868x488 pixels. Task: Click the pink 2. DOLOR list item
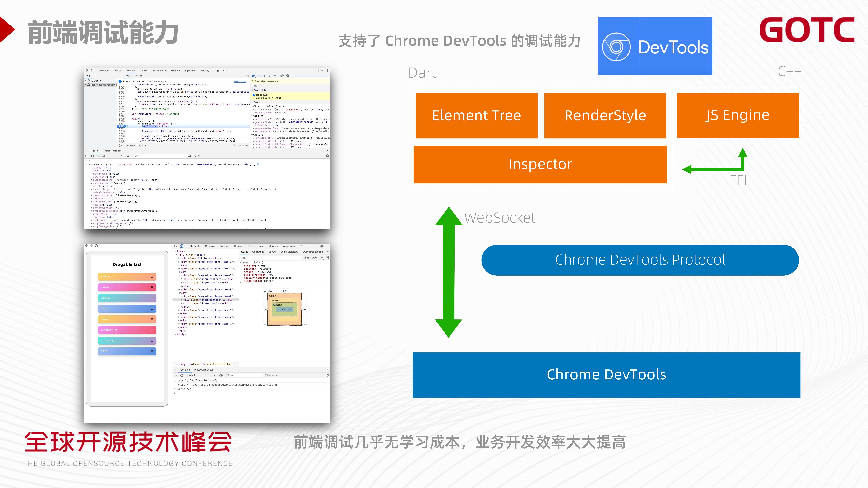(x=127, y=287)
